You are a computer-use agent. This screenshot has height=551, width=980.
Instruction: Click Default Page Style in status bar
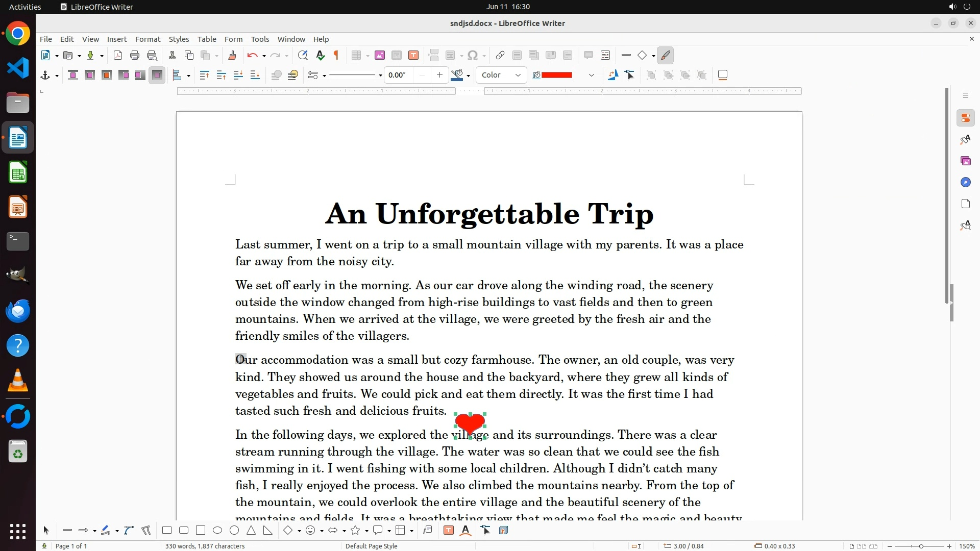[371, 546]
